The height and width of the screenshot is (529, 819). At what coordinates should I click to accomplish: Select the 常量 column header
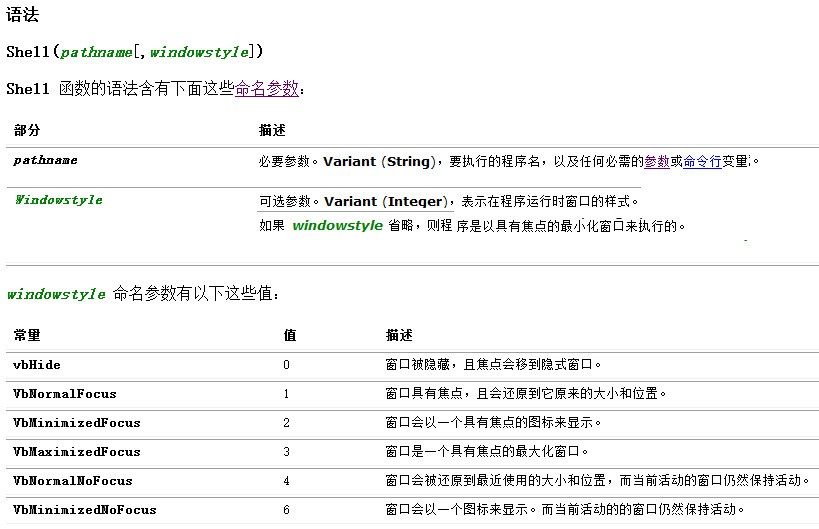27,336
